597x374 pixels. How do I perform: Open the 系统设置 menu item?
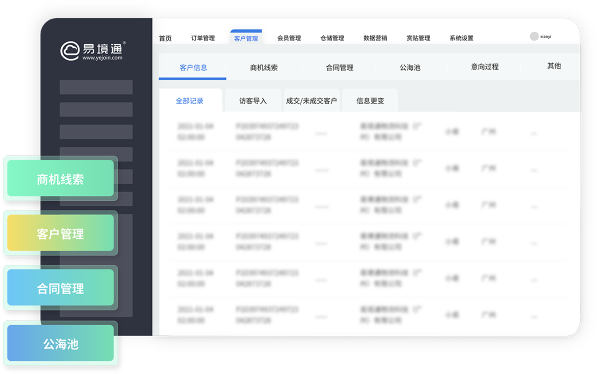[x=461, y=38]
